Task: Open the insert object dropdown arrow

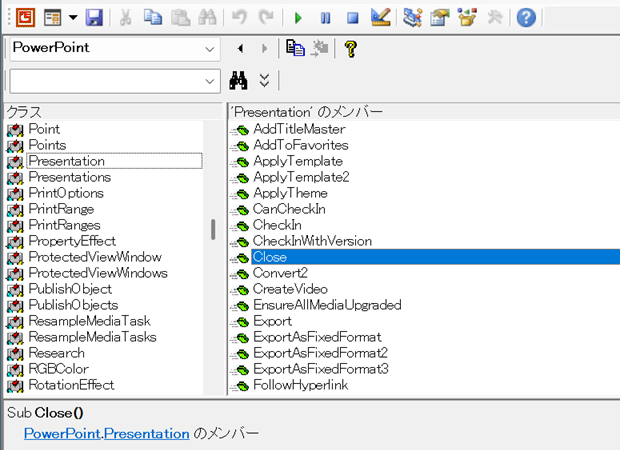Action: tap(73, 17)
